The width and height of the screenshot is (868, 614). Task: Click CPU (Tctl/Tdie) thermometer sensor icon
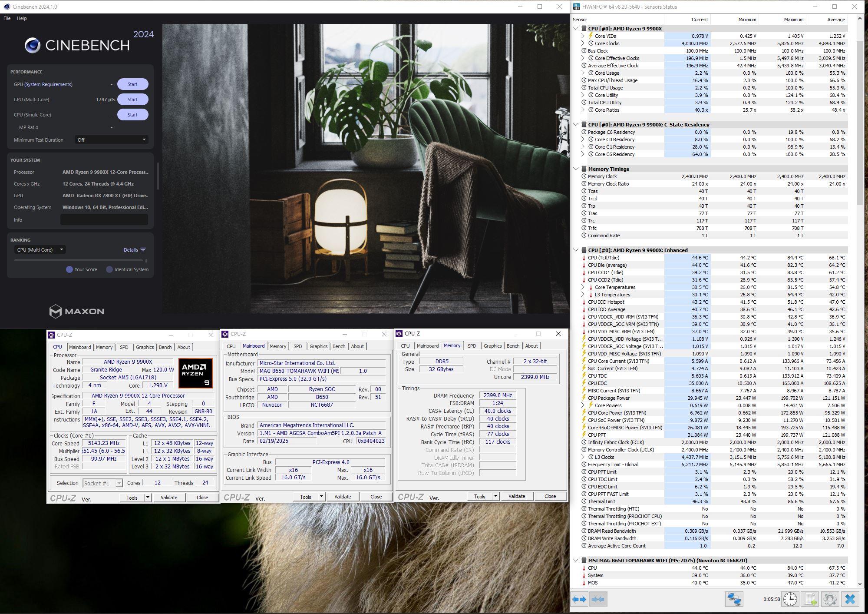coord(584,258)
